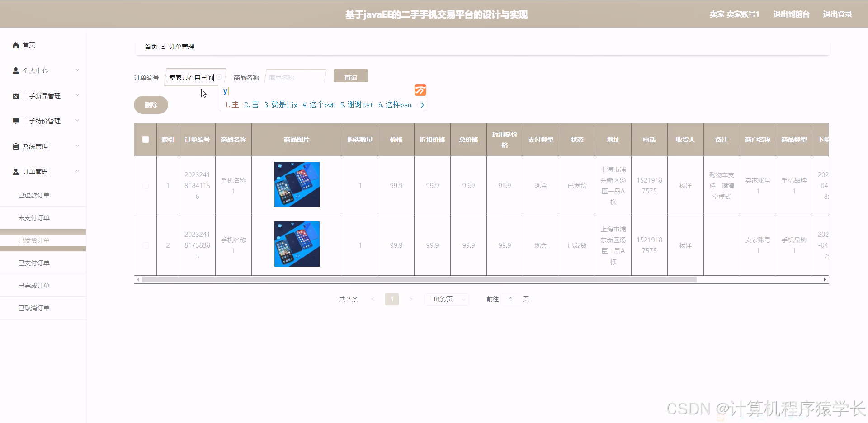Click the 首页 breadcrumb link
868x423 pixels.
[151, 47]
